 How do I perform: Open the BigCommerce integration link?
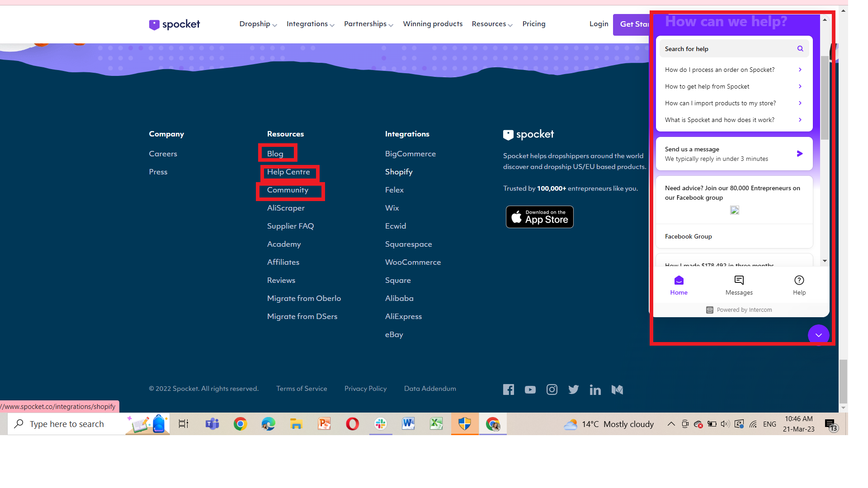[410, 154]
